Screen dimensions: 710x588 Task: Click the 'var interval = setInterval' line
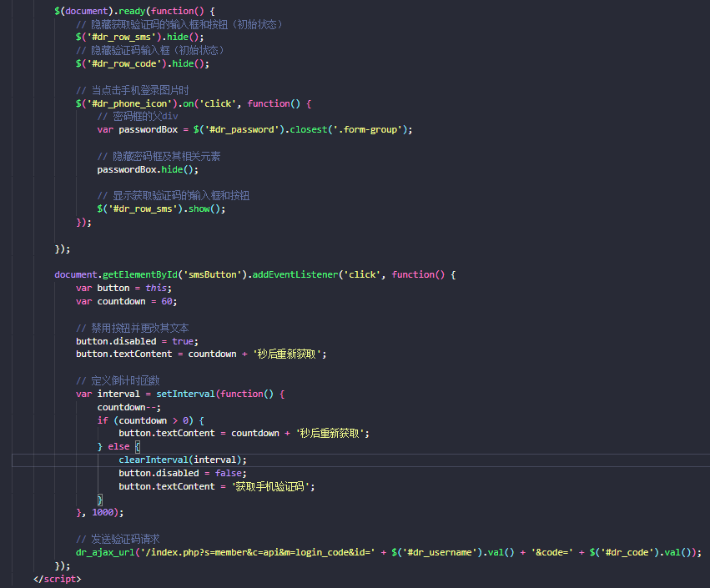click(180, 395)
